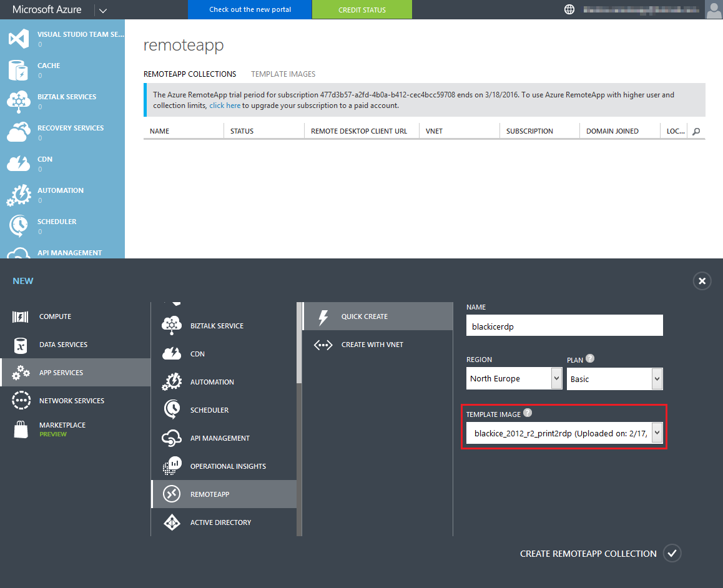
Task: Sort by the Name column header
Action: (x=160, y=131)
